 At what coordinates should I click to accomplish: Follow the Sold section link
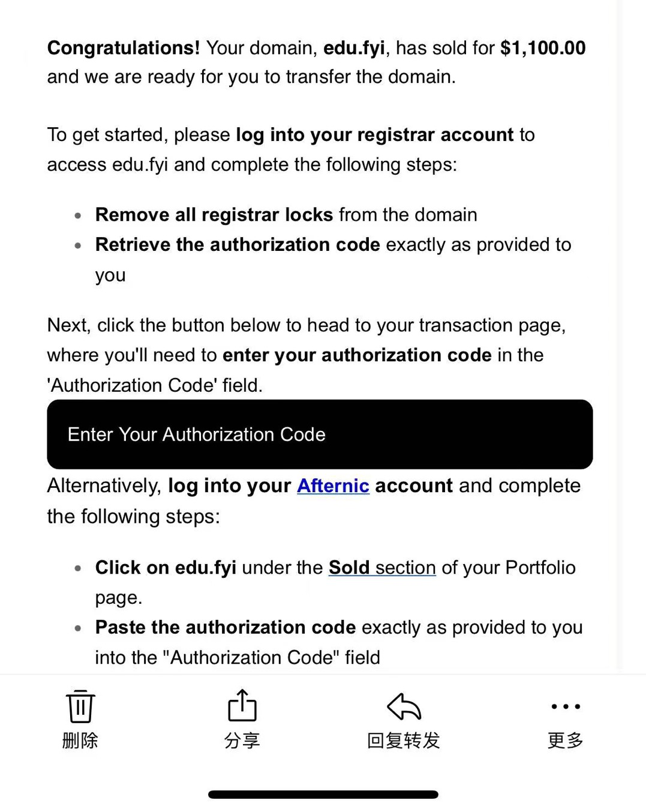382,567
